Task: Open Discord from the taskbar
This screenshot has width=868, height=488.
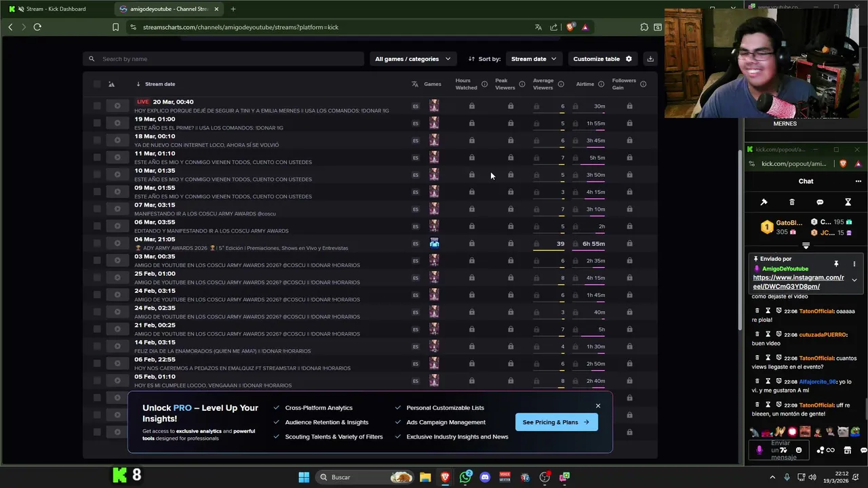Action: [485, 477]
